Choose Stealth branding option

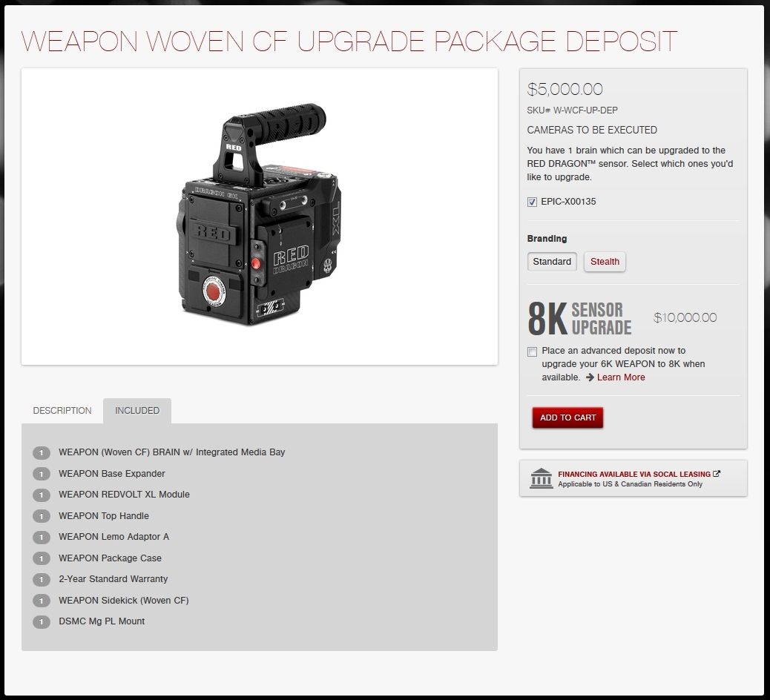click(x=605, y=262)
